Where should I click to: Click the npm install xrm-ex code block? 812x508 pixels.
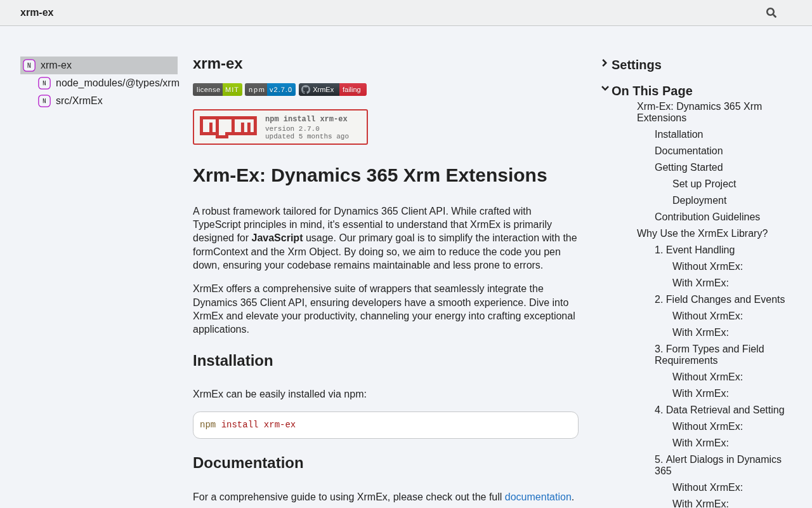pyautogui.click(x=386, y=425)
